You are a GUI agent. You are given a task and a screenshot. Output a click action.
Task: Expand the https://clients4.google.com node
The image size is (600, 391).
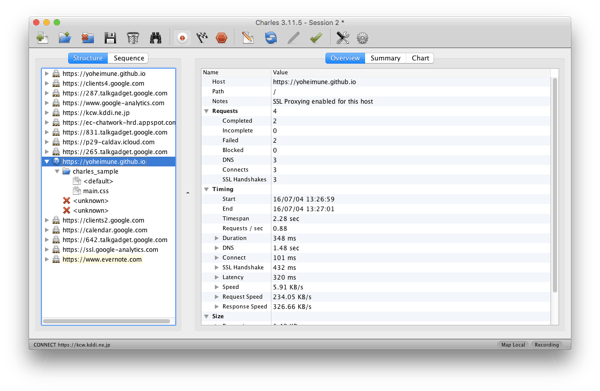point(47,83)
